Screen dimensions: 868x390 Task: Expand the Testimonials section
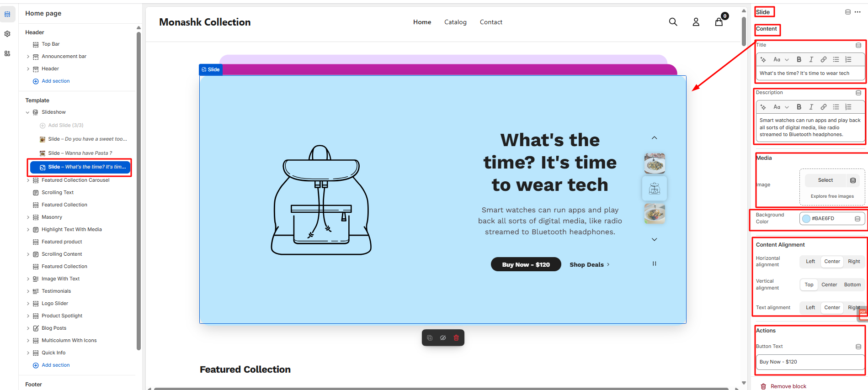[28, 291]
